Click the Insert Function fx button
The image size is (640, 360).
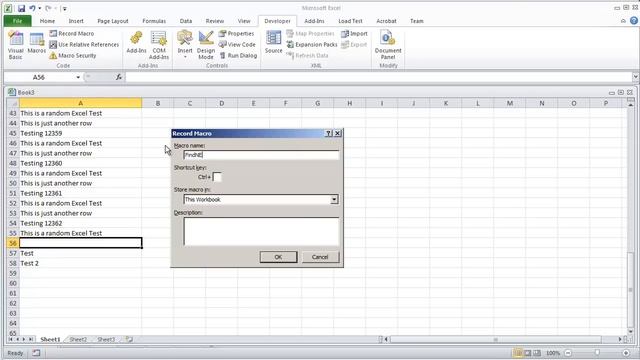(x=119, y=77)
